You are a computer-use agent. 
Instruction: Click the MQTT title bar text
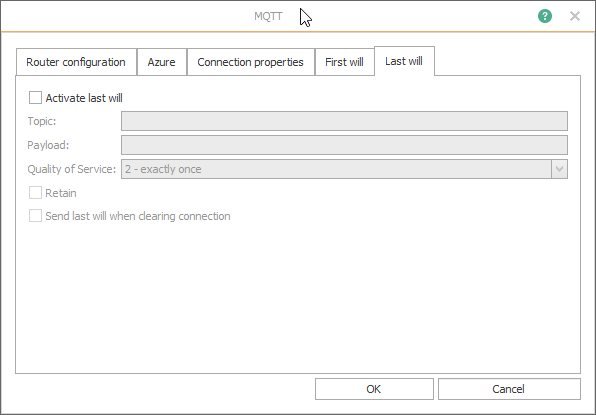click(268, 16)
